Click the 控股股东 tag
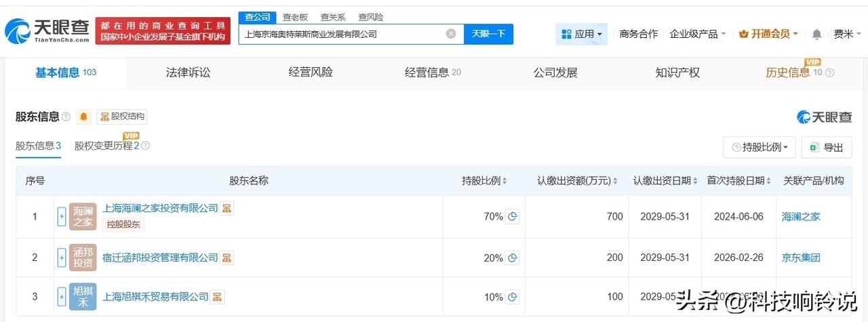868x322 pixels. click(123, 224)
